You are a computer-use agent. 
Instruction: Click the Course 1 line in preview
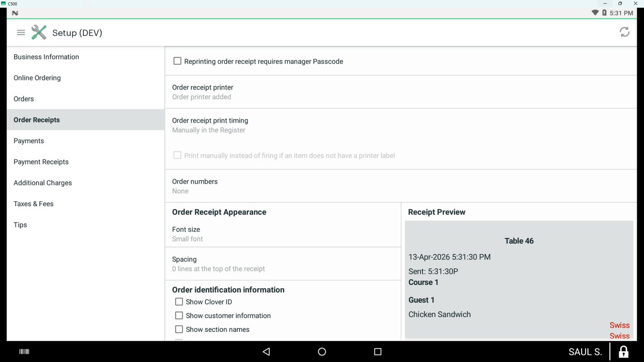coord(423,282)
